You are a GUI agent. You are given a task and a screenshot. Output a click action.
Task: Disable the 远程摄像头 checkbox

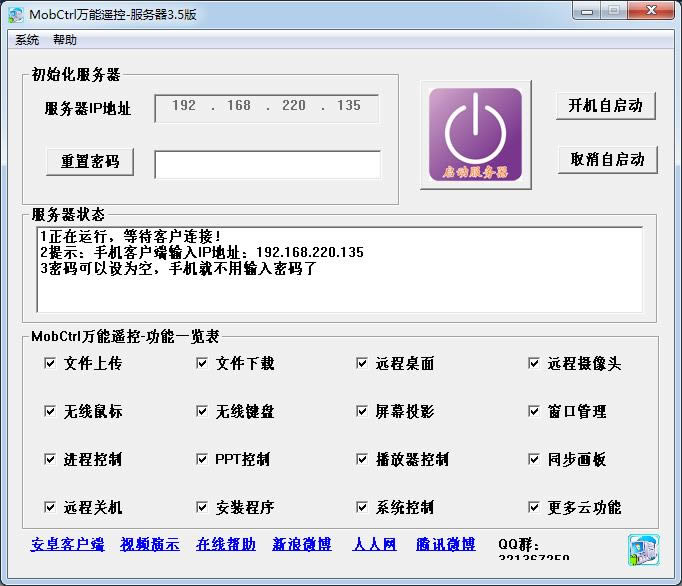534,363
